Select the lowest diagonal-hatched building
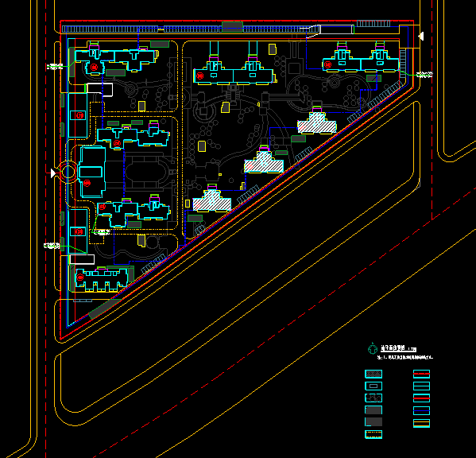The image size is (476, 458). pyautogui.click(x=212, y=200)
